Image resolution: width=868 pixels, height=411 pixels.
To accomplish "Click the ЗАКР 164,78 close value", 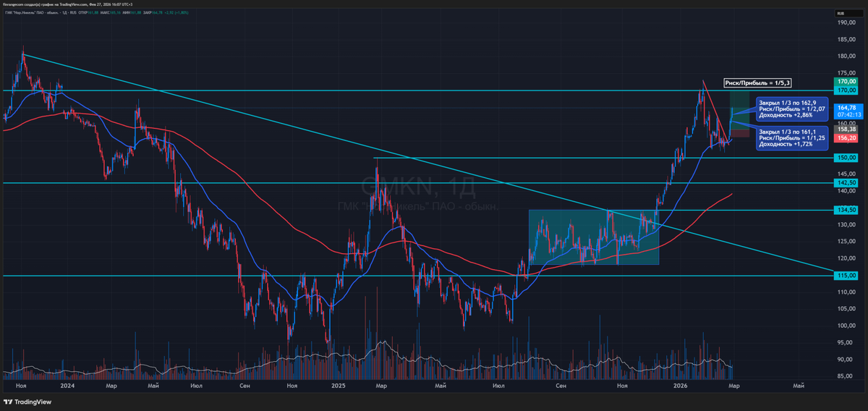I will coord(153,13).
